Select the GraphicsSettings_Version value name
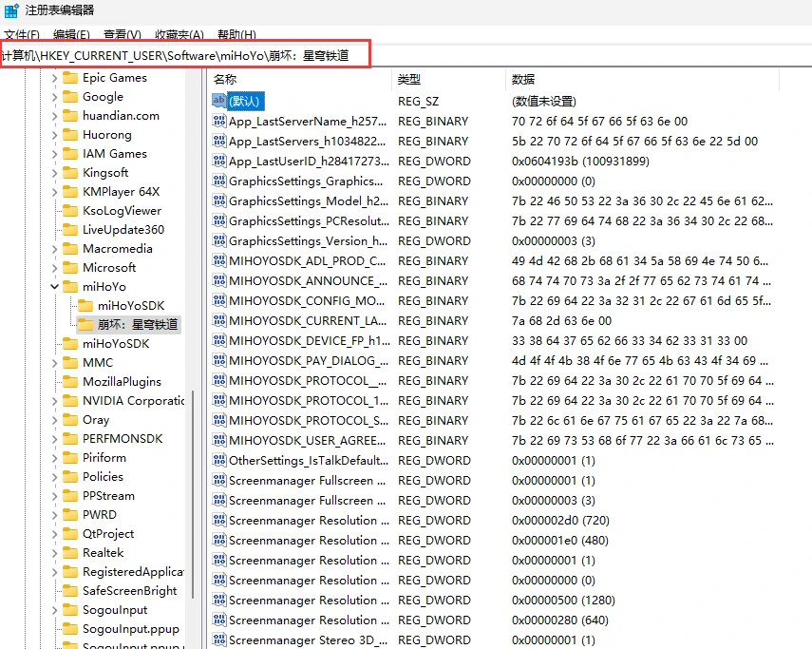Image resolution: width=812 pixels, height=649 pixels. [308, 241]
